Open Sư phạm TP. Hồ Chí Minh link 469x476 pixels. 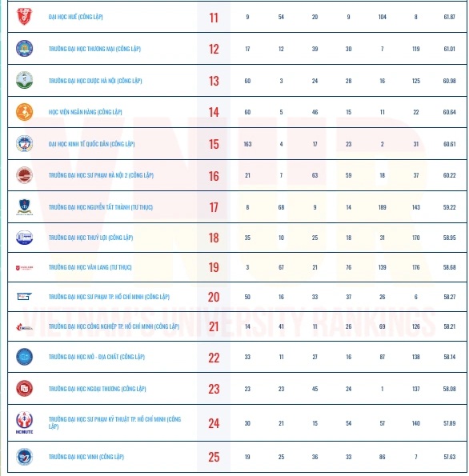(x=109, y=297)
